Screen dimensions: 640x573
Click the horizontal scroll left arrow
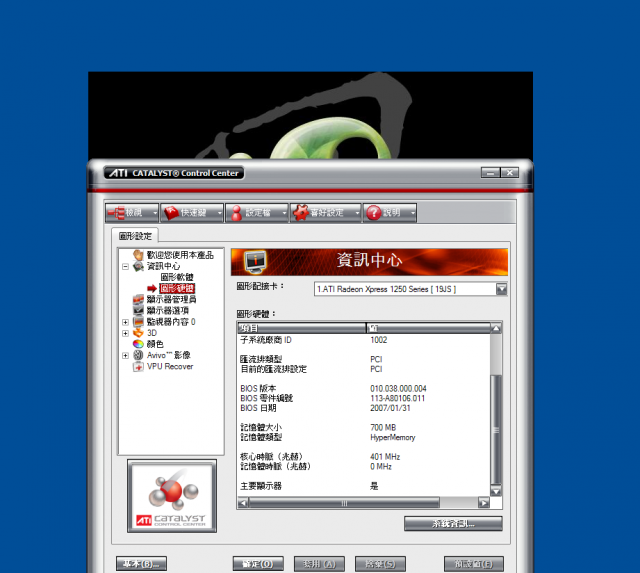243,503
